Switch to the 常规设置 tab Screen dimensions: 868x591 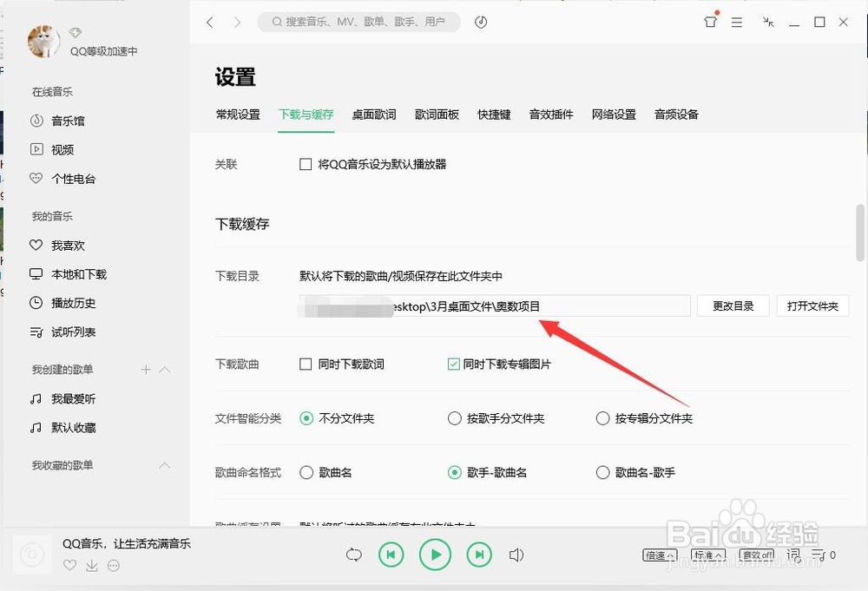238,114
